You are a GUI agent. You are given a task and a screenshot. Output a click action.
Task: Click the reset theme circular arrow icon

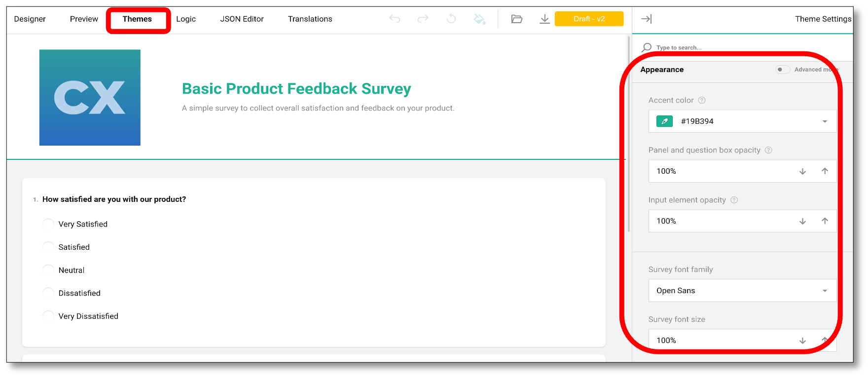451,19
